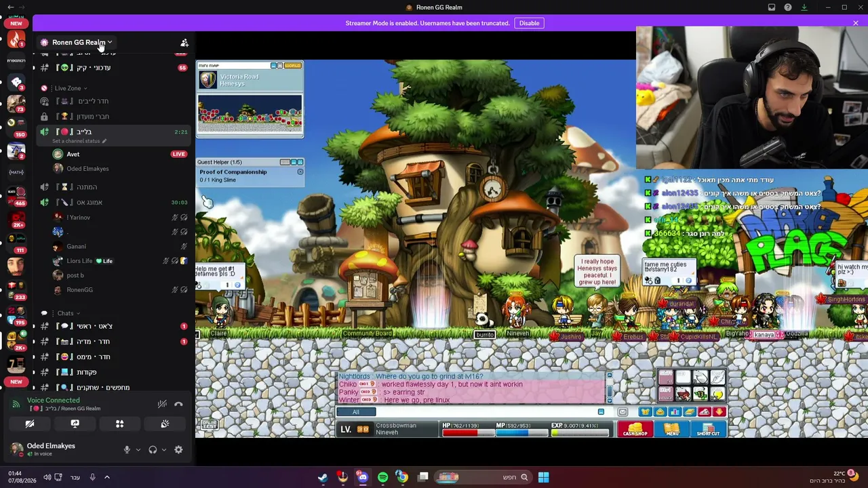Viewport: 868px width, 488px height.
Task: Open the game Menu button
Action: (671, 429)
